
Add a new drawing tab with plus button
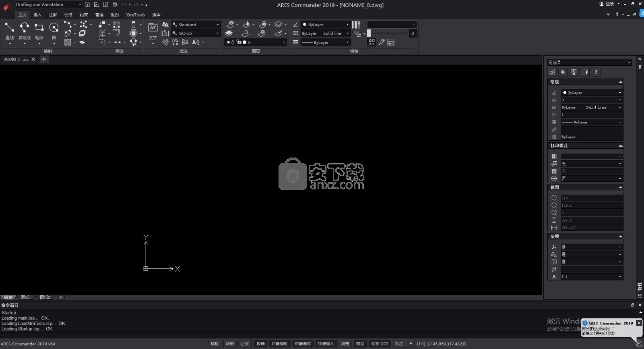tap(44, 59)
